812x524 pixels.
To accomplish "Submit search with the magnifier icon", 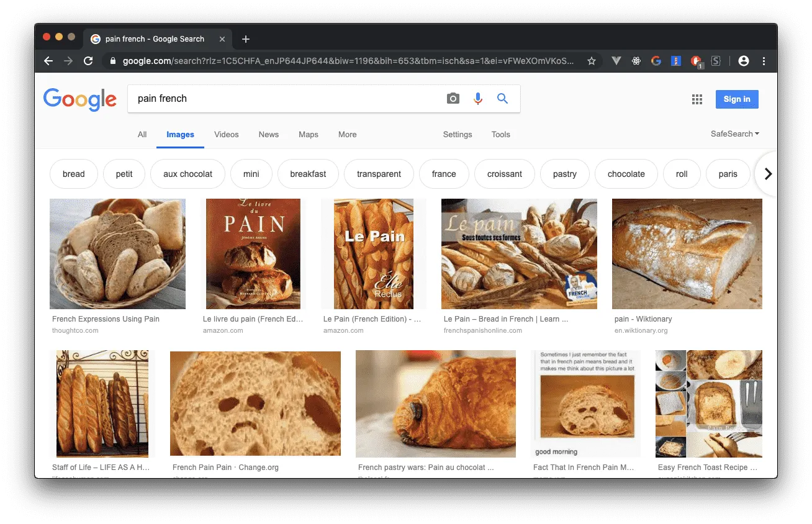I will 503,99.
